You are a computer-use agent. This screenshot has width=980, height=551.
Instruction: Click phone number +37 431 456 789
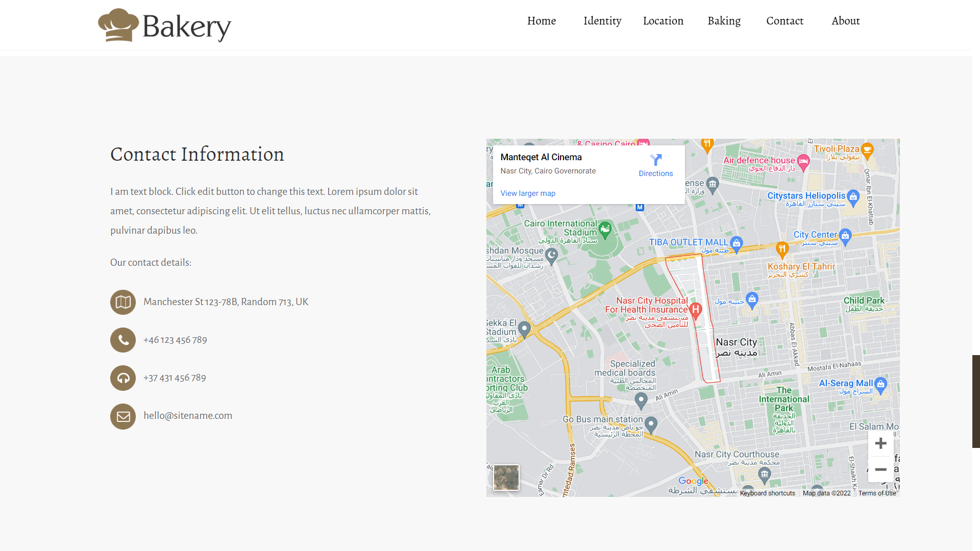(x=175, y=378)
